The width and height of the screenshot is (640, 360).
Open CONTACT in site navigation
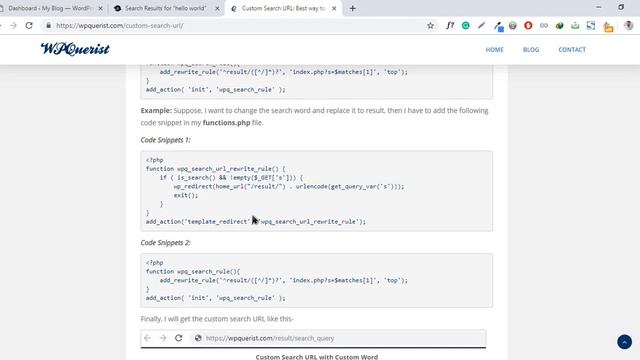tap(572, 49)
